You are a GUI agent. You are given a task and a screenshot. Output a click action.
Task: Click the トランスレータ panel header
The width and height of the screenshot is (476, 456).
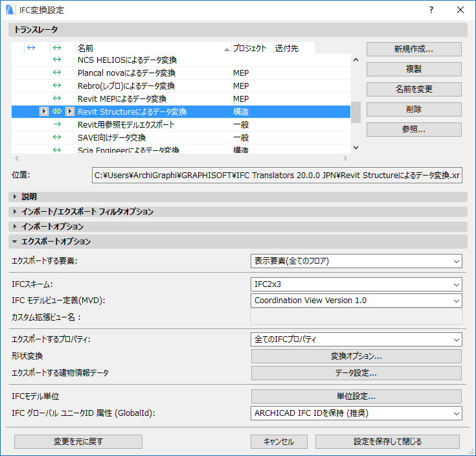(x=238, y=30)
